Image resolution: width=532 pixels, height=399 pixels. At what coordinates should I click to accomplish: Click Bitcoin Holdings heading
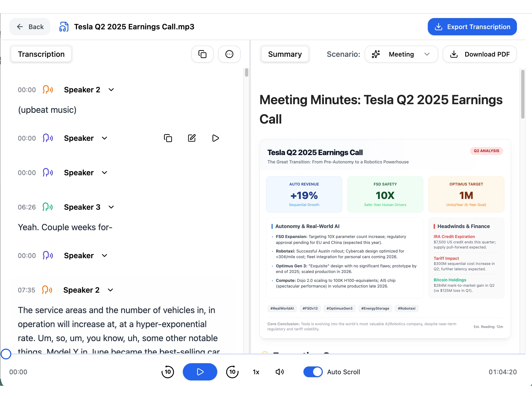coord(450,280)
